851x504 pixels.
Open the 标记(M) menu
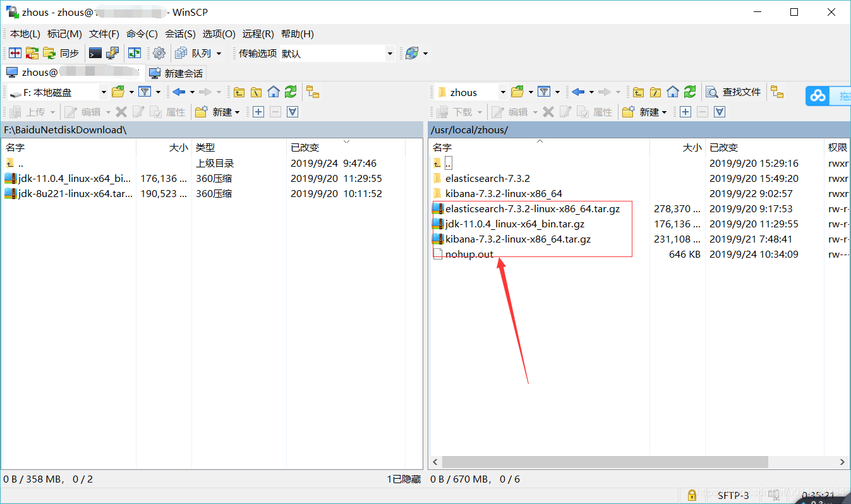[x=64, y=34]
